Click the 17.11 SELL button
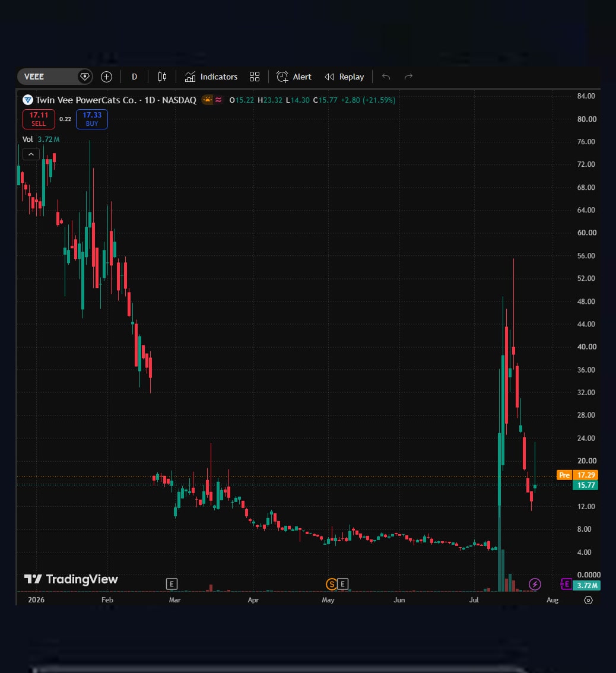This screenshot has width=616, height=673. pos(39,119)
